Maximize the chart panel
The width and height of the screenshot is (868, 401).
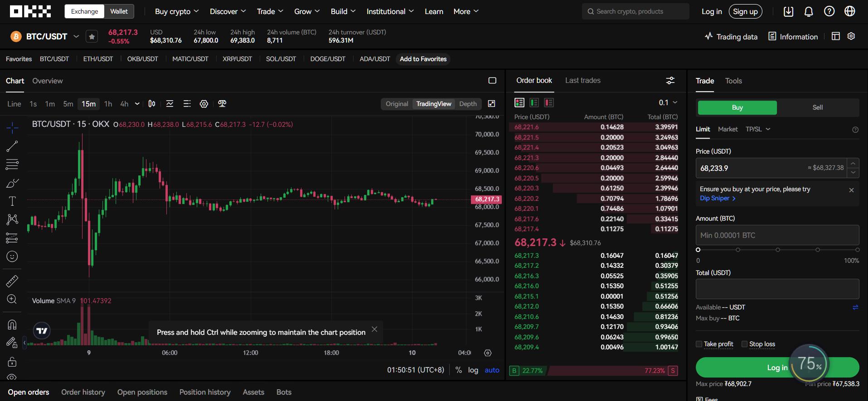point(492,81)
